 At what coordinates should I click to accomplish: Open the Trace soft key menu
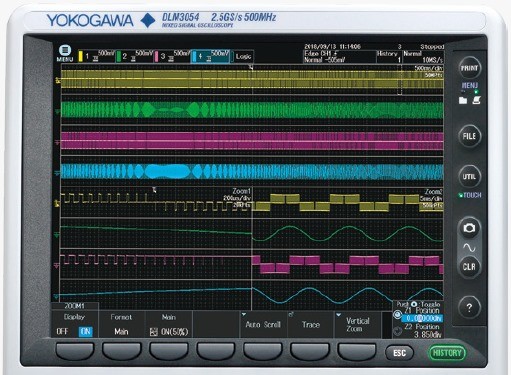[310, 324]
